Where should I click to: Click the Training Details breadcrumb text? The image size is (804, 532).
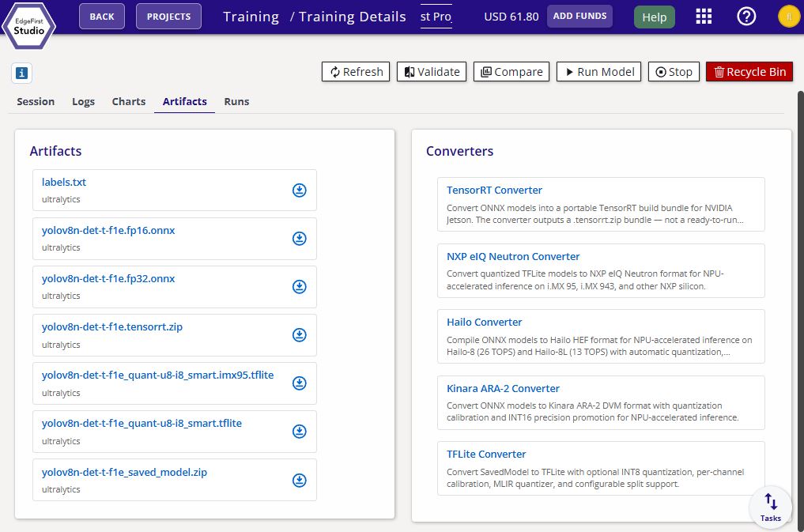pyautogui.click(x=353, y=17)
